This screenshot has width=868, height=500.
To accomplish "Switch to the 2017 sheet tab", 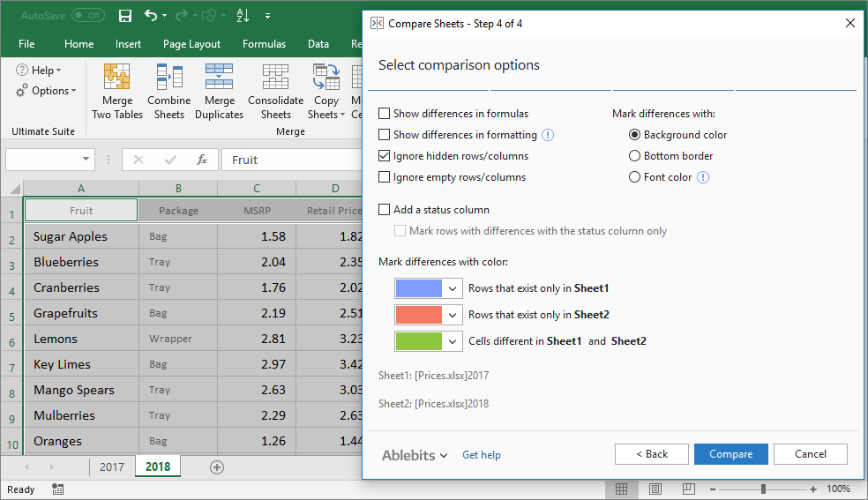I will pyautogui.click(x=112, y=466).
